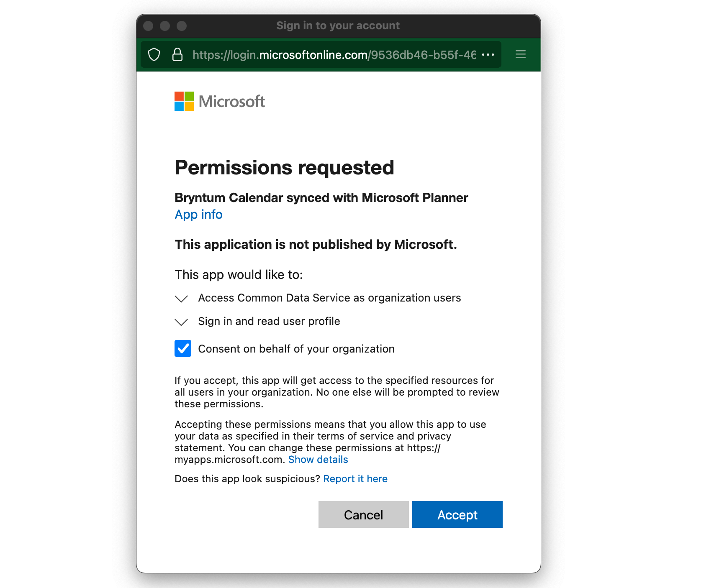The image size is (709, 588).
Task: Expand Sign in and read user profile
Action: pos(181,322)
